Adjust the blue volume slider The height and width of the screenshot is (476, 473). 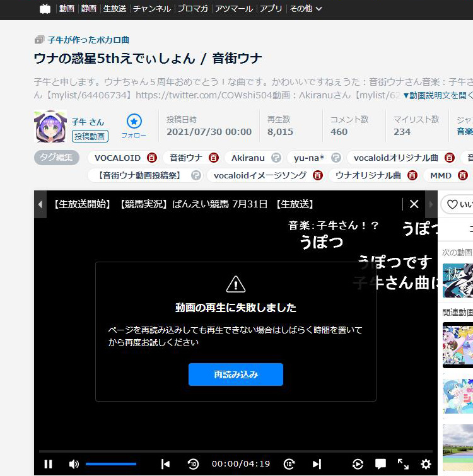pos(111,464)
